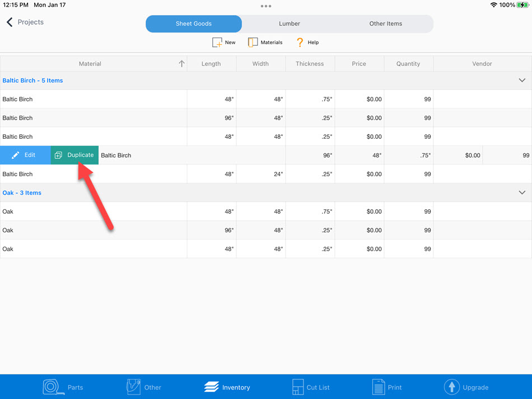Click the 'Baltic Birch - 5 Items' group title
The height and width of the screenshot is (399, 532).
(32, 81)
